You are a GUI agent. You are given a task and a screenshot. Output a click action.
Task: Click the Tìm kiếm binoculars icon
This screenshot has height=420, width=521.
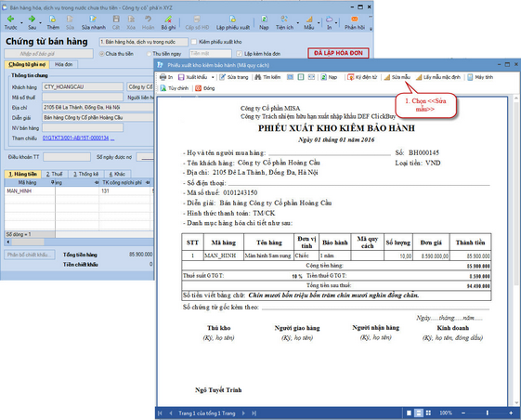(x=258, y=77)
